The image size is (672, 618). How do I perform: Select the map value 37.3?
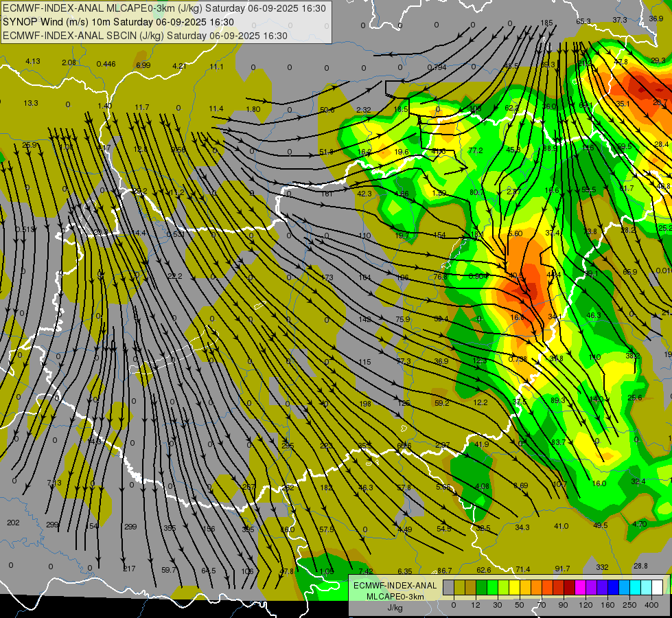pyautogui.click(x=620, y=20)
